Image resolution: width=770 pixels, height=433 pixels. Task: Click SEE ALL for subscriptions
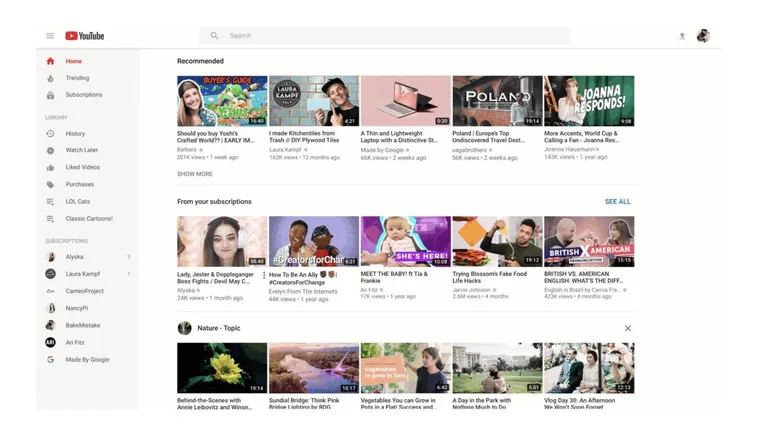click(618, 202)
